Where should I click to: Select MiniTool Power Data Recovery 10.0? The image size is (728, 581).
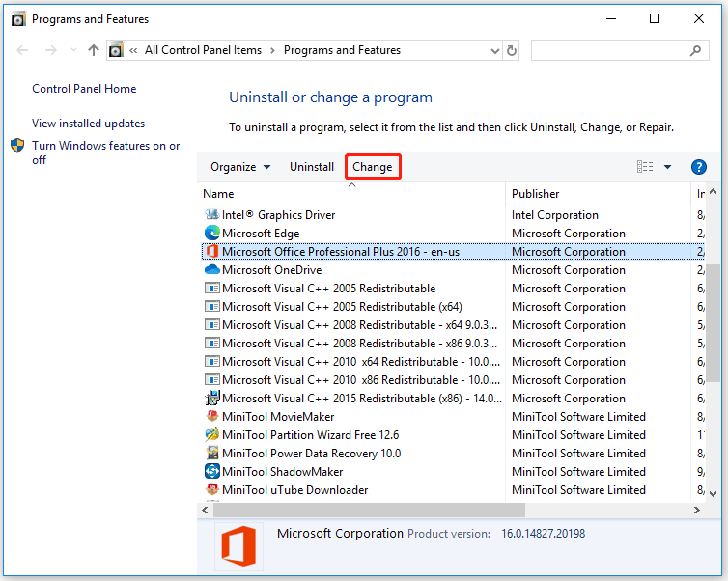pos(312,454)
